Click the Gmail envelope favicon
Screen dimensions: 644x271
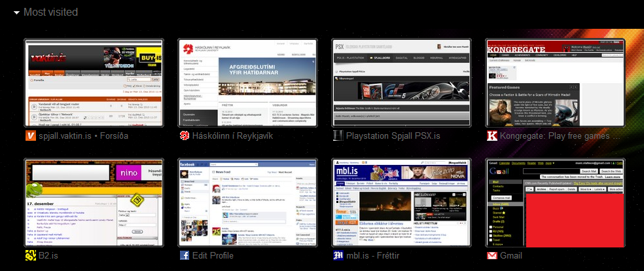pyautogui.click(x=492, y=255)
